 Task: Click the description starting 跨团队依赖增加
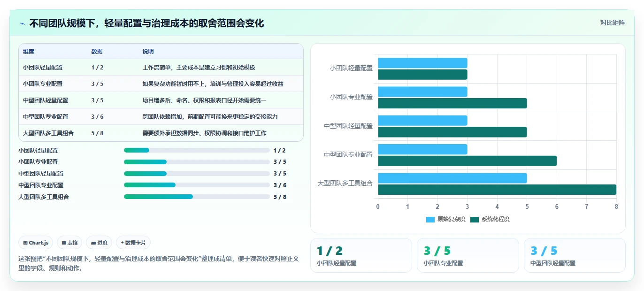coord(210,117)
